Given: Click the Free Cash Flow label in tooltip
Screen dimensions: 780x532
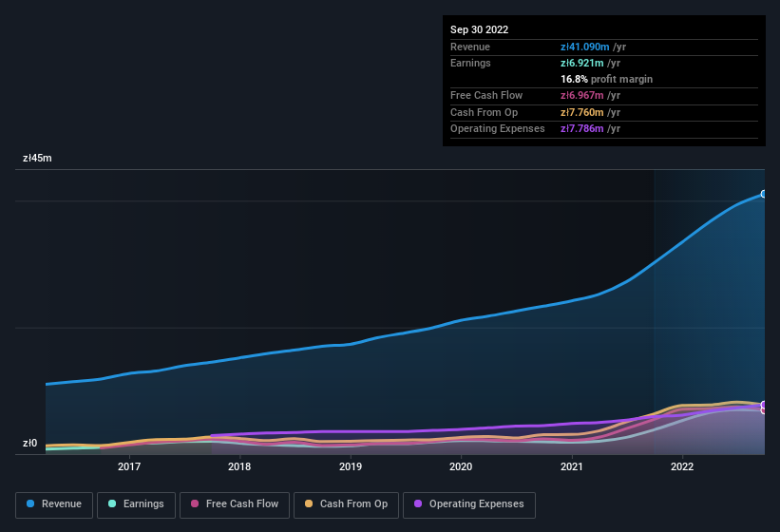Looking at the screenshot, I should 486,95.
